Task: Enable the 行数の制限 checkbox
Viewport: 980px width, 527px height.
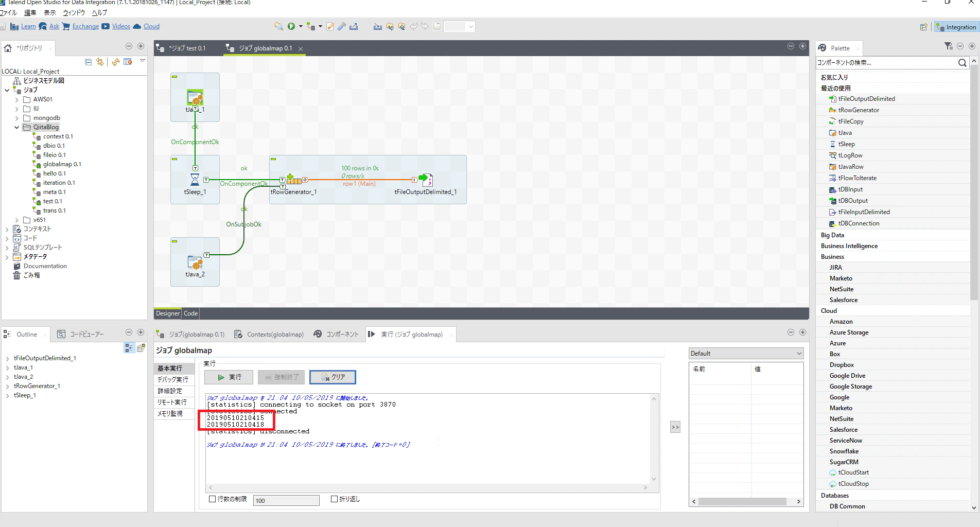Action: coord(212,499)
